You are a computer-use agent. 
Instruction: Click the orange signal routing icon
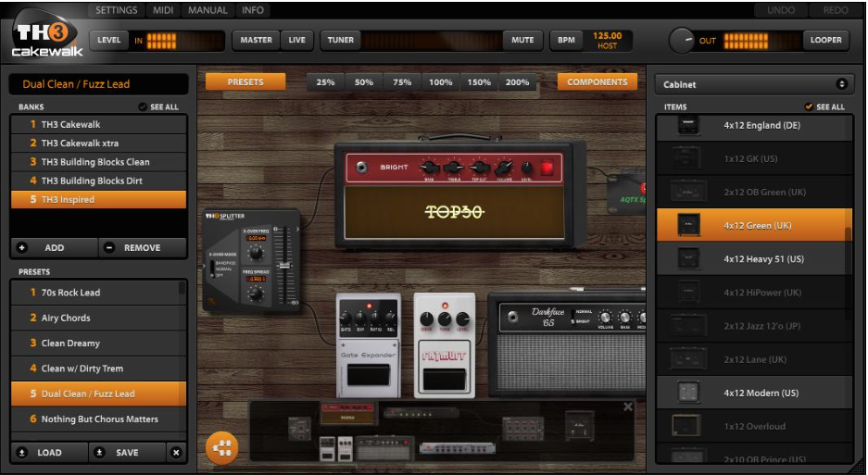coord(222,448)
